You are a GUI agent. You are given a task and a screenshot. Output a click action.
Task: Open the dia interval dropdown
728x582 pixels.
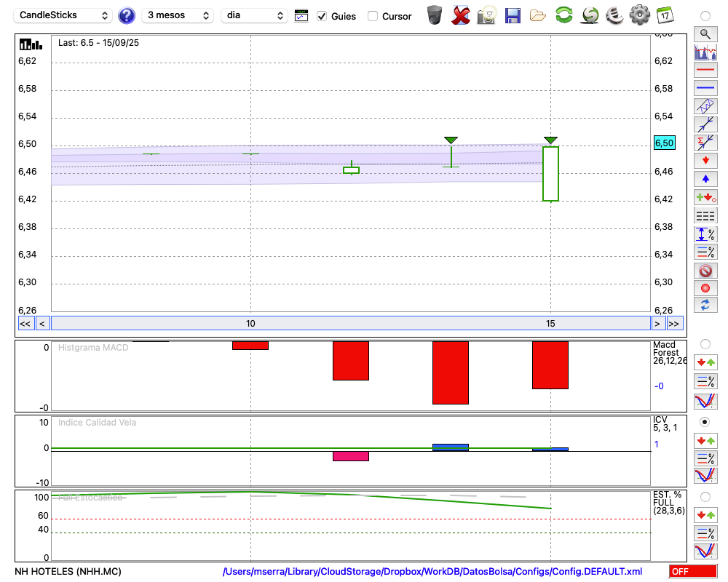[x=254, y=15]
